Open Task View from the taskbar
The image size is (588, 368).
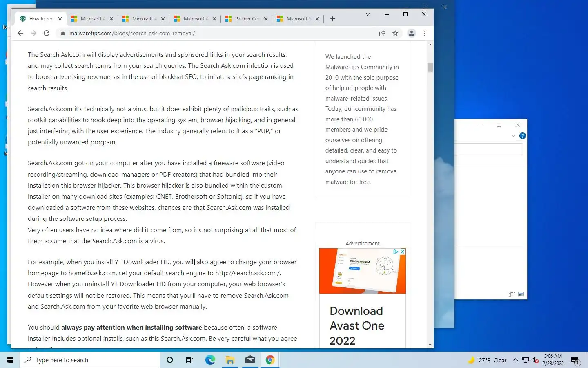click(x=189, y=360)
